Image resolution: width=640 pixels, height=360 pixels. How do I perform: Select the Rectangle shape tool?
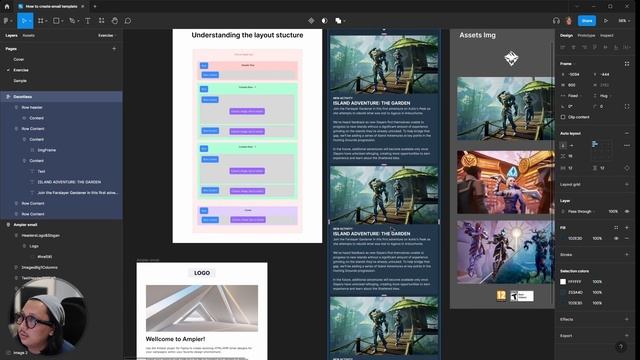56,21
